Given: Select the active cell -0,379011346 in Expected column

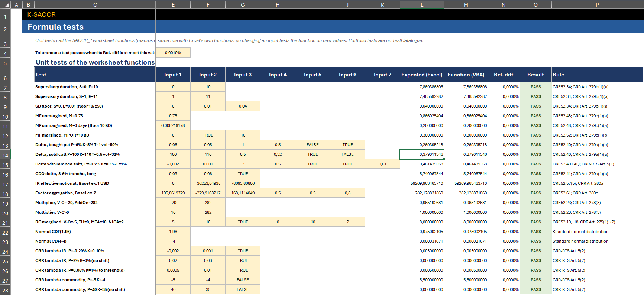Looking at the screenshot, I should pos(422,154).
